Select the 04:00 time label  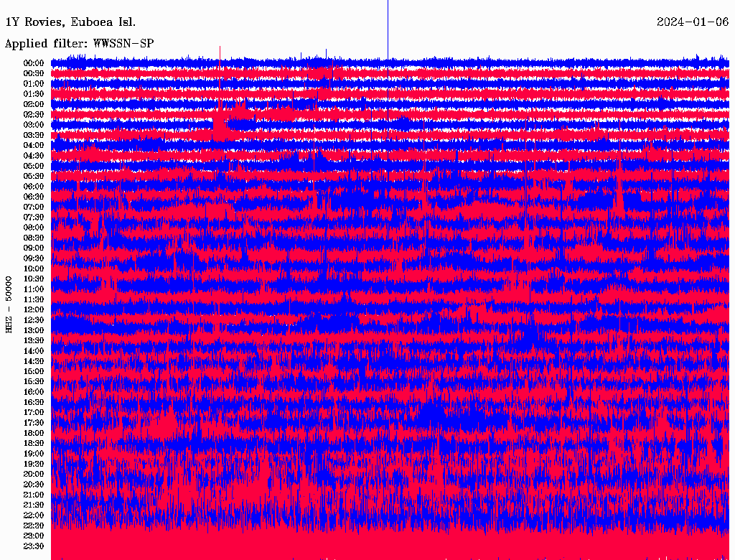coord(34,146)
